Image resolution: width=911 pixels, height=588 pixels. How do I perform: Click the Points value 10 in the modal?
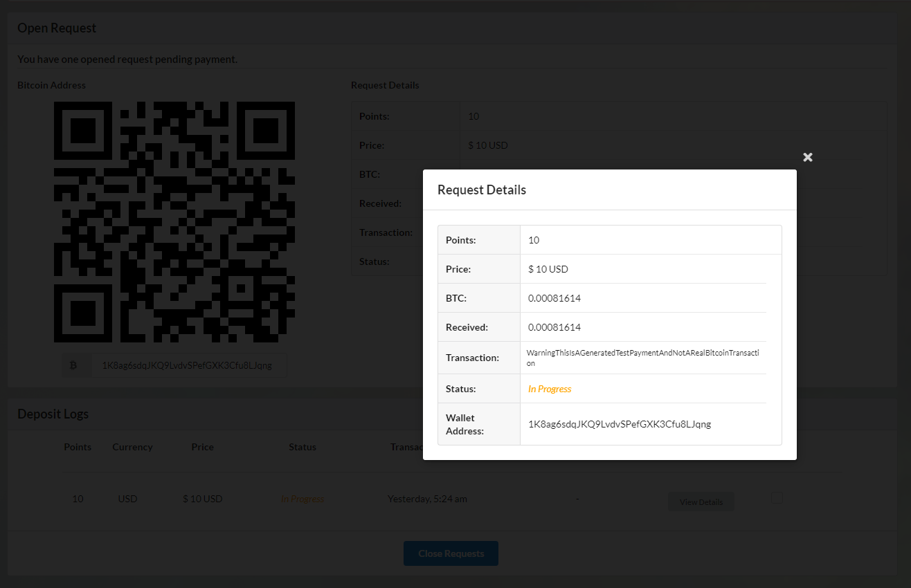tap(534, 240)
